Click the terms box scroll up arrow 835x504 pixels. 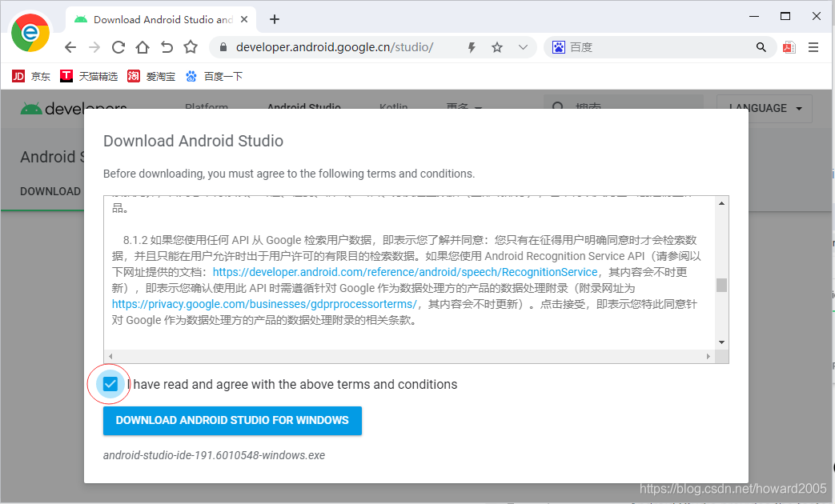pyautogui.click(x=721, y=203)
